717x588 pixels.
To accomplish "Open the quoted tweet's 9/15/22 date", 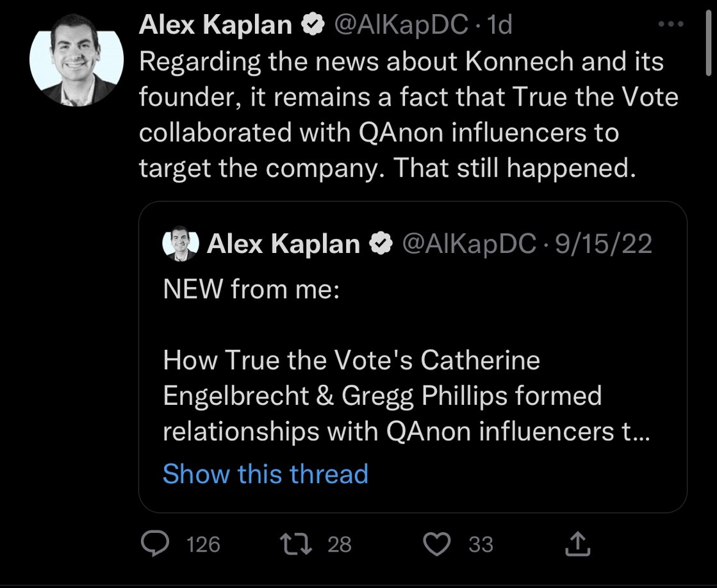I will click(x=604, y=244).
